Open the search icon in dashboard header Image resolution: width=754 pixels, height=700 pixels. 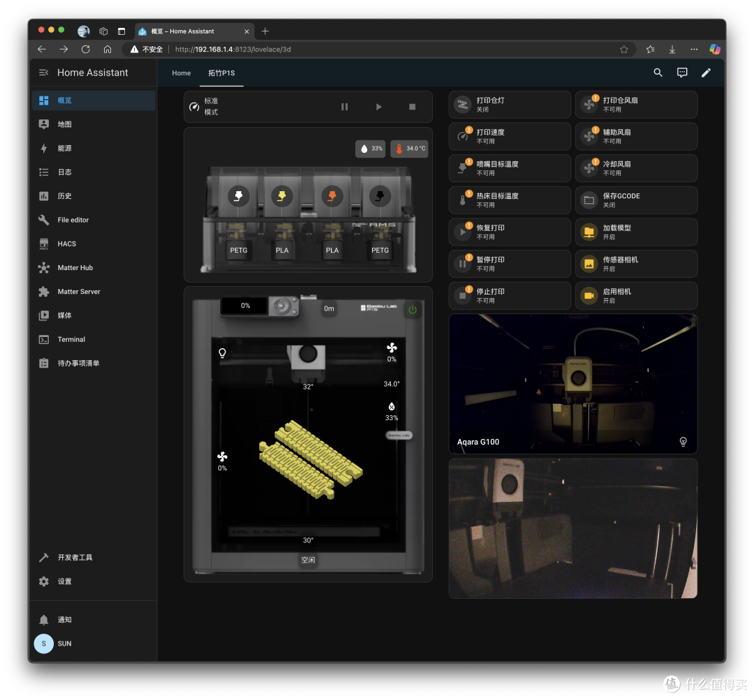point(658,73)
